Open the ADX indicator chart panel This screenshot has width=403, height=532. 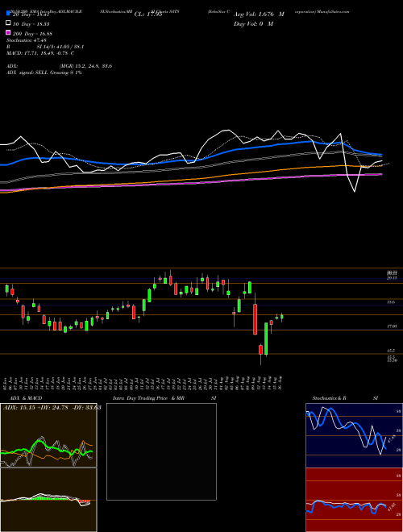[x=48, y=435]
